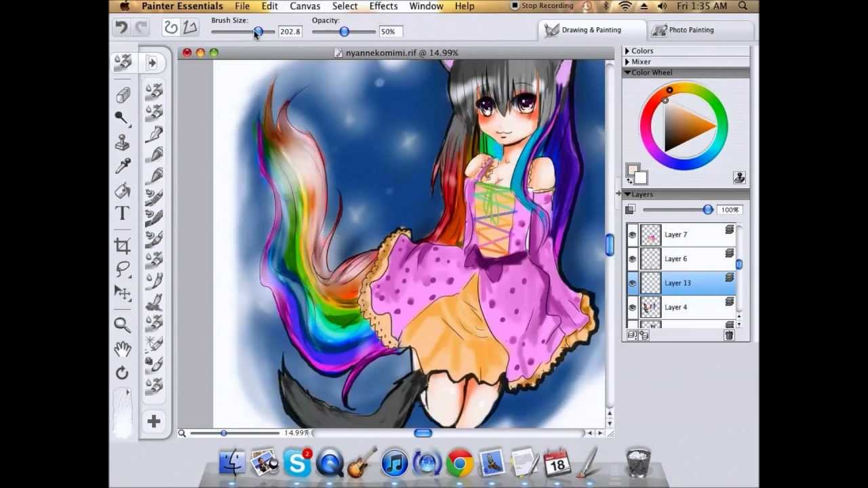Click the Redo arrow icon
This screenshot has width=868, height=488.
[x=141, y=28]
